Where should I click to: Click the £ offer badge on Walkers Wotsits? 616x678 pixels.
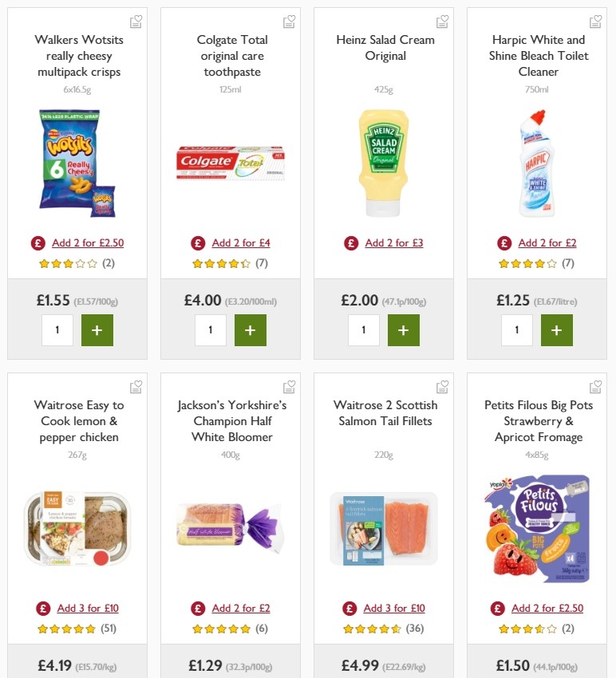tap(38, 242)
